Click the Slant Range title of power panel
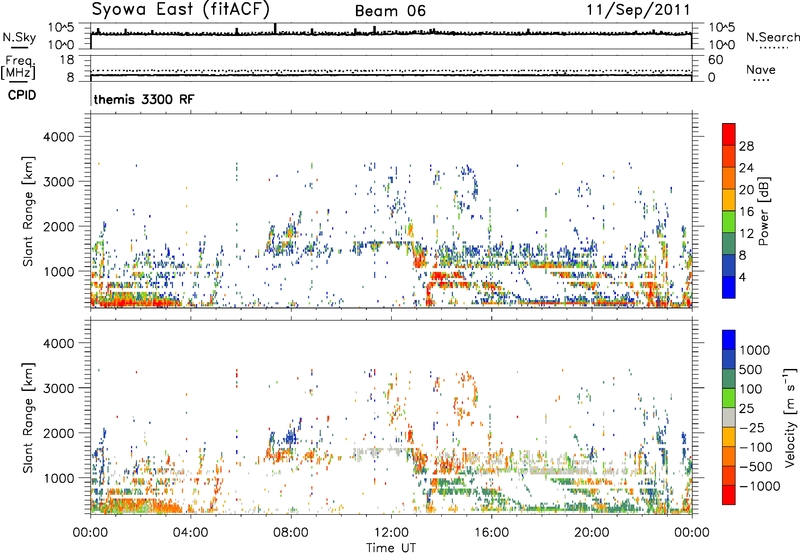 pyautogui.click(x=28, y=211)
